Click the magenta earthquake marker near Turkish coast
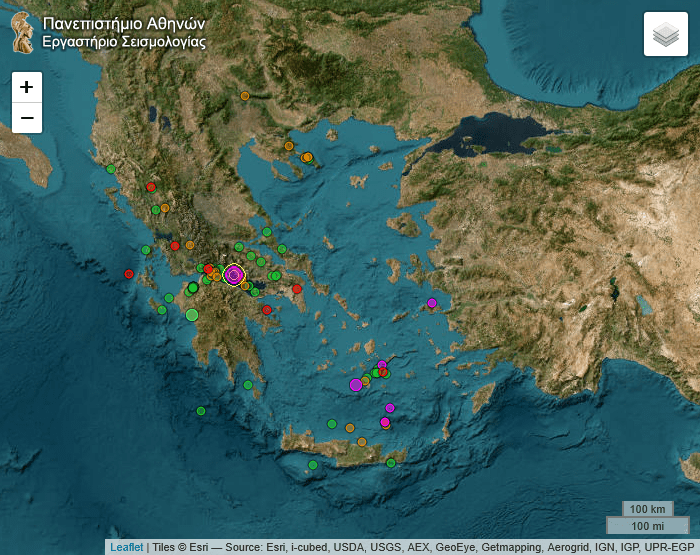The width and height of the screenshot is (700, 555). coord(432,303)
